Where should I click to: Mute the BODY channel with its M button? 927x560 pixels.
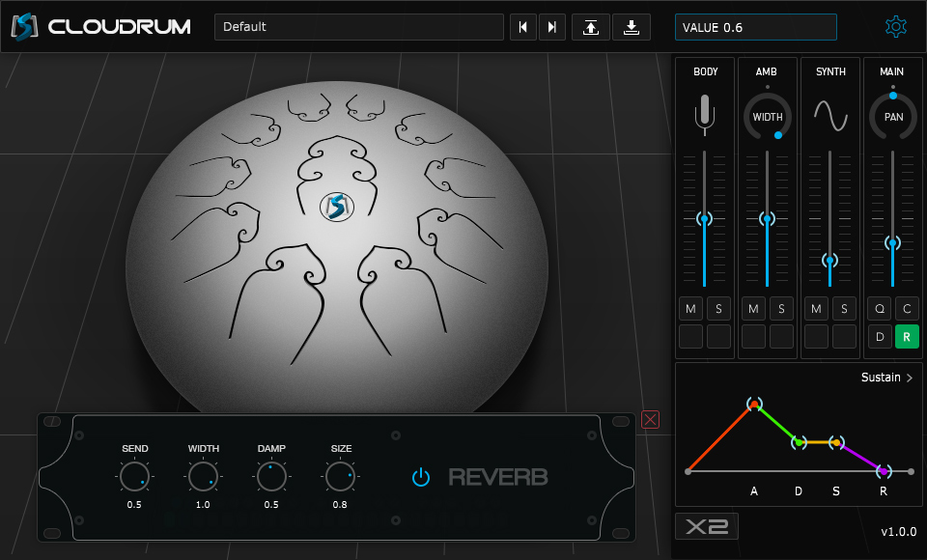click(690, 308)
